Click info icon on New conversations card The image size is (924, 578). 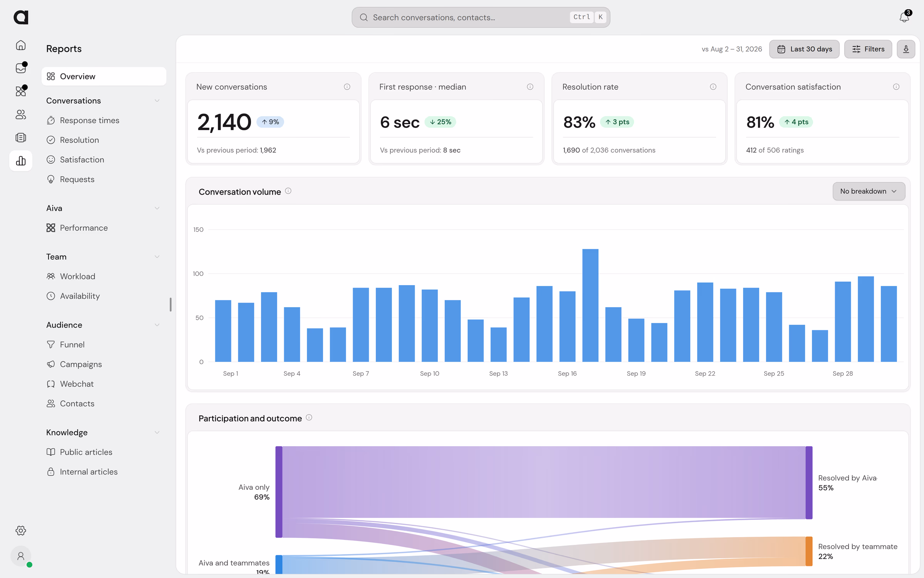(347, 87)
